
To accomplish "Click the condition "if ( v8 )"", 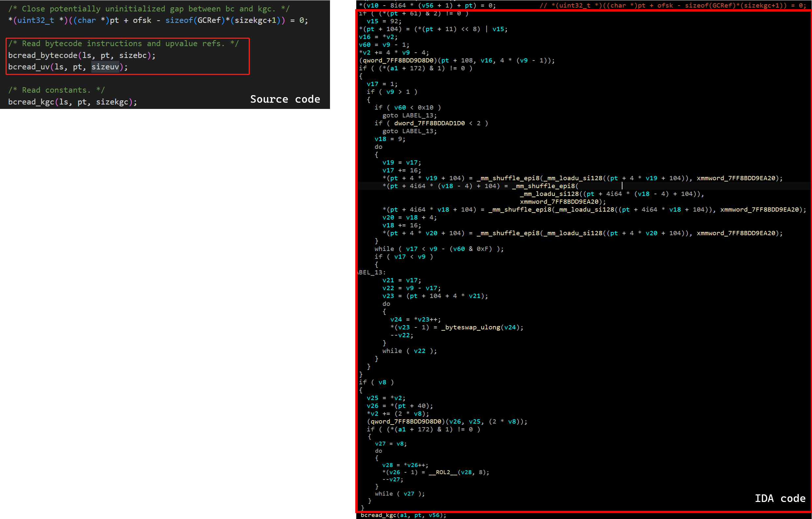I will click(x=376, y=382).
